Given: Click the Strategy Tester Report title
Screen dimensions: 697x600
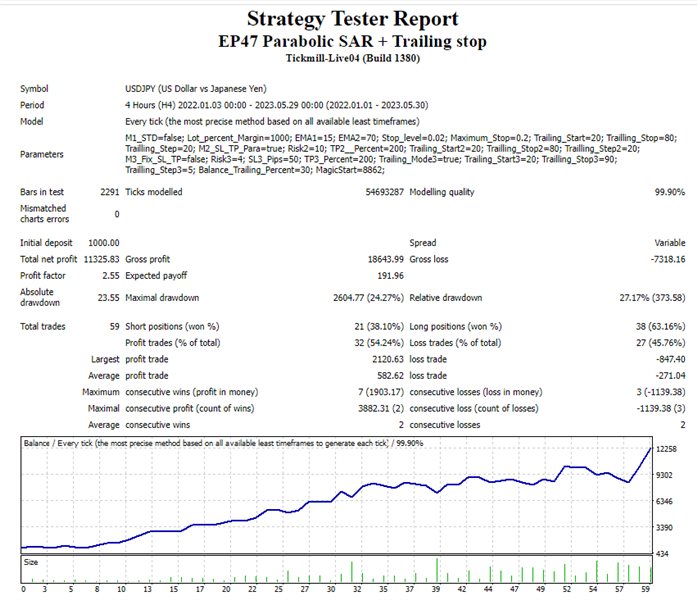Looking at the screenshot, I should point(353,19).
